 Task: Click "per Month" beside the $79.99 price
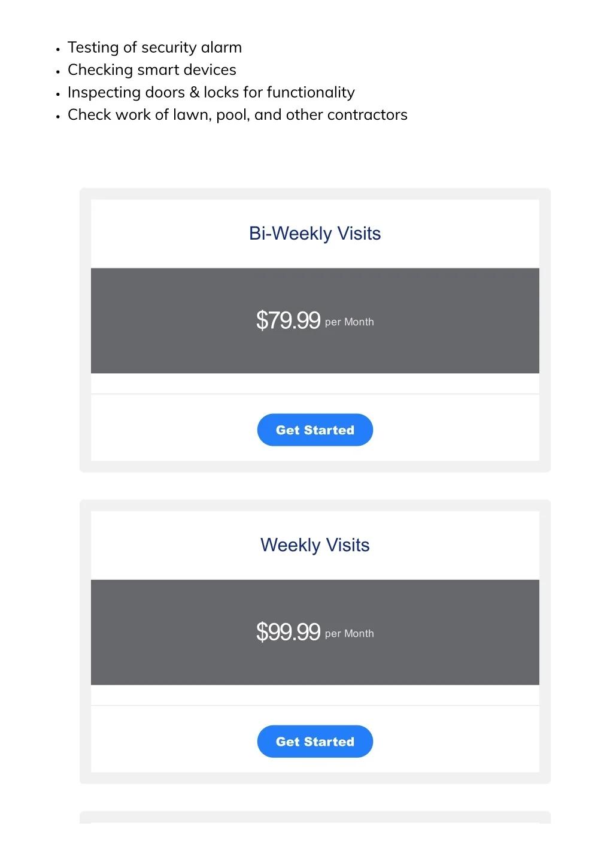click(350, 322)
